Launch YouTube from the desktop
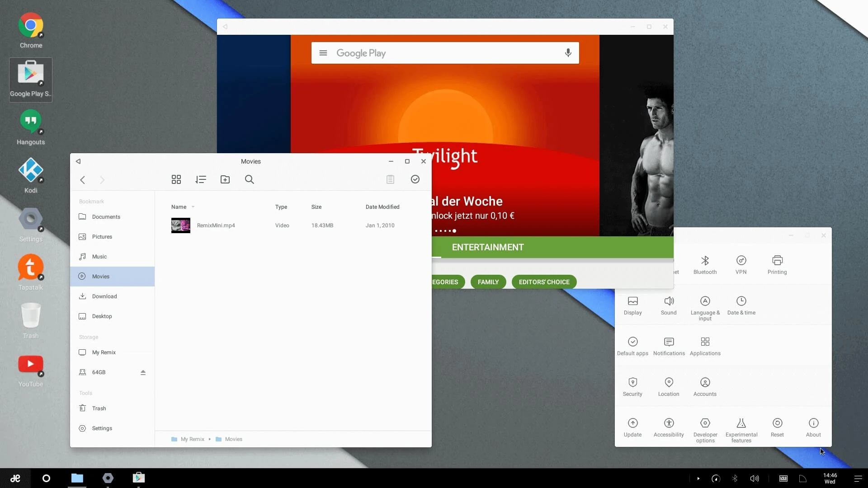Screen dimensions: 868x488 (x=31, y=371)
